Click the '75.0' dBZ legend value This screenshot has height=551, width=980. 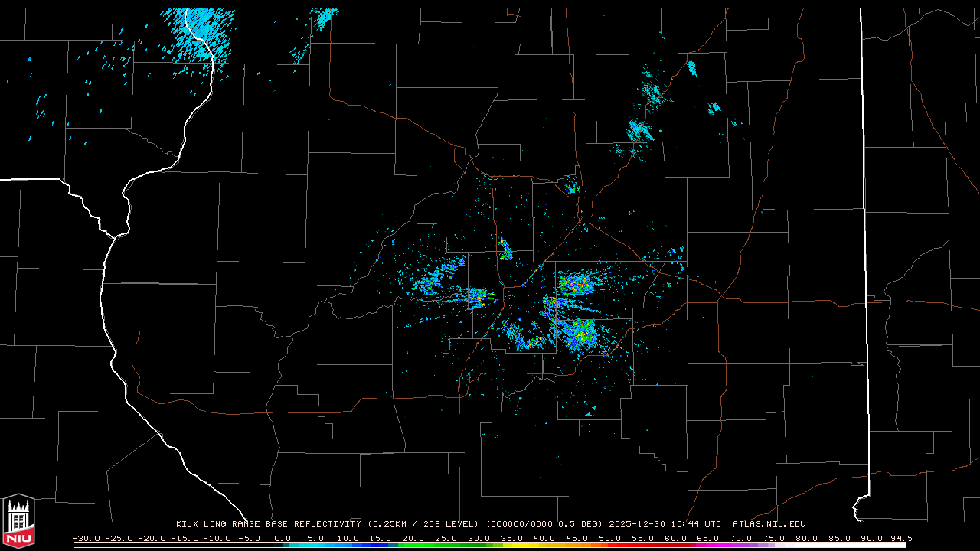pyautogui.click(x=776, y=538)
